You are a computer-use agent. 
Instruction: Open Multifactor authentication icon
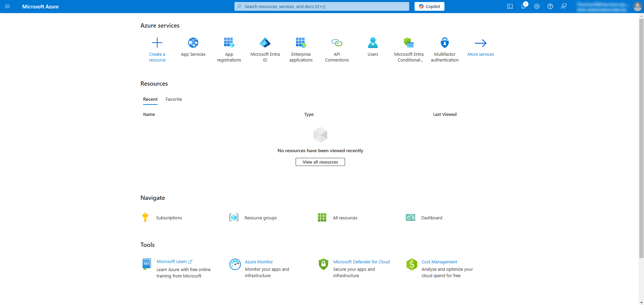[445, 43]
